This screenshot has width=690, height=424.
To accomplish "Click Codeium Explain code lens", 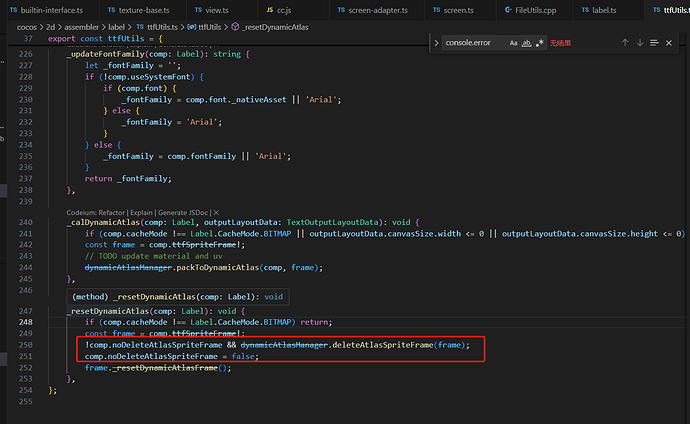I will click(141, 212).
